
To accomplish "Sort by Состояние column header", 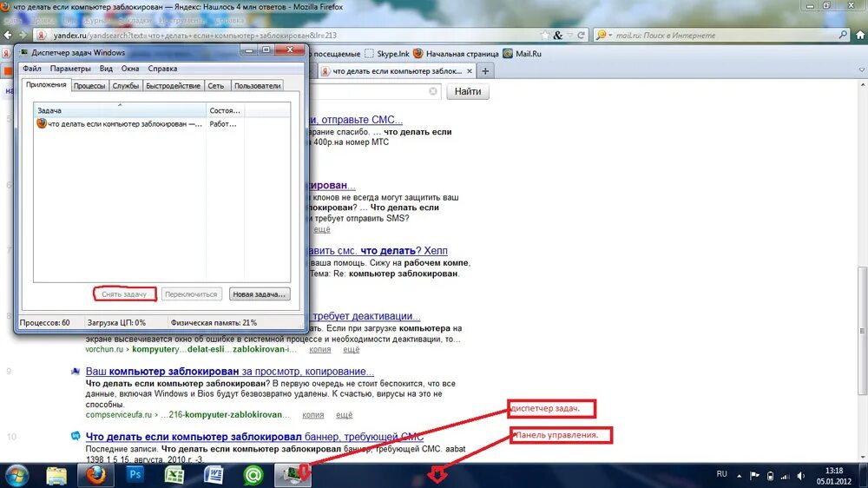I will (x=225, y=110).
